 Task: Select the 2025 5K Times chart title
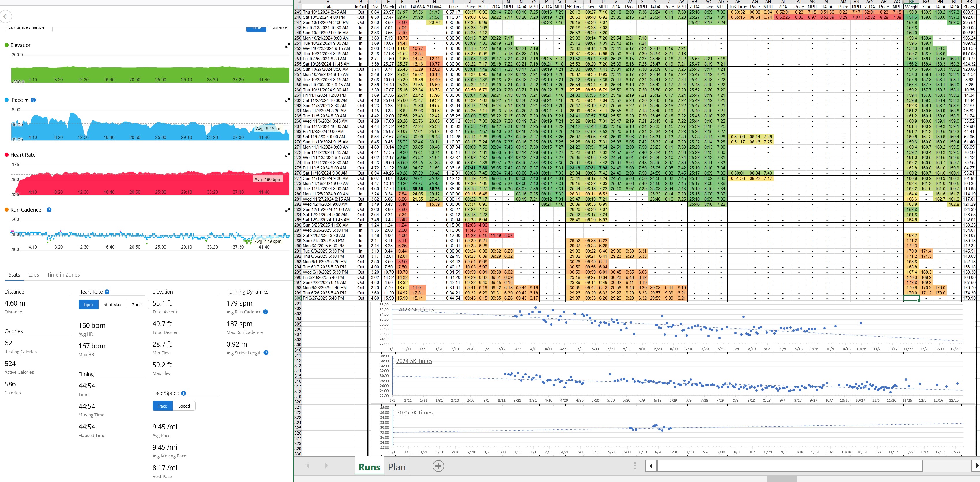pos(414,412)
